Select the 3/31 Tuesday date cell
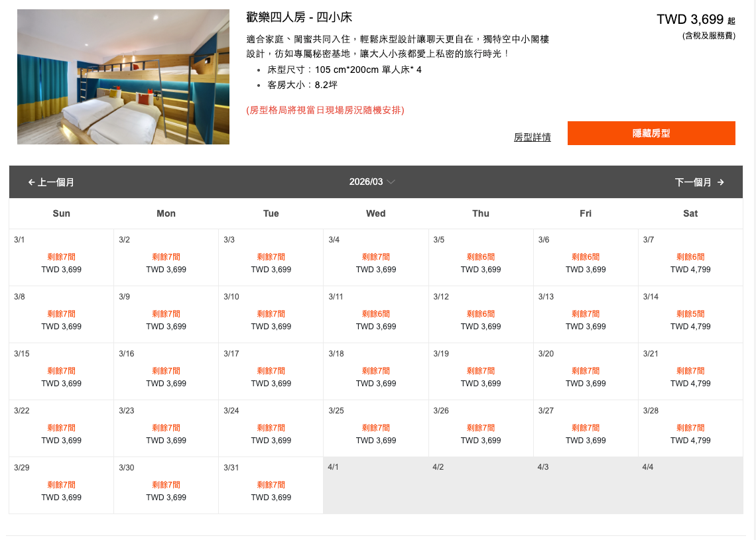756x540 pixels. coord(271,486)
